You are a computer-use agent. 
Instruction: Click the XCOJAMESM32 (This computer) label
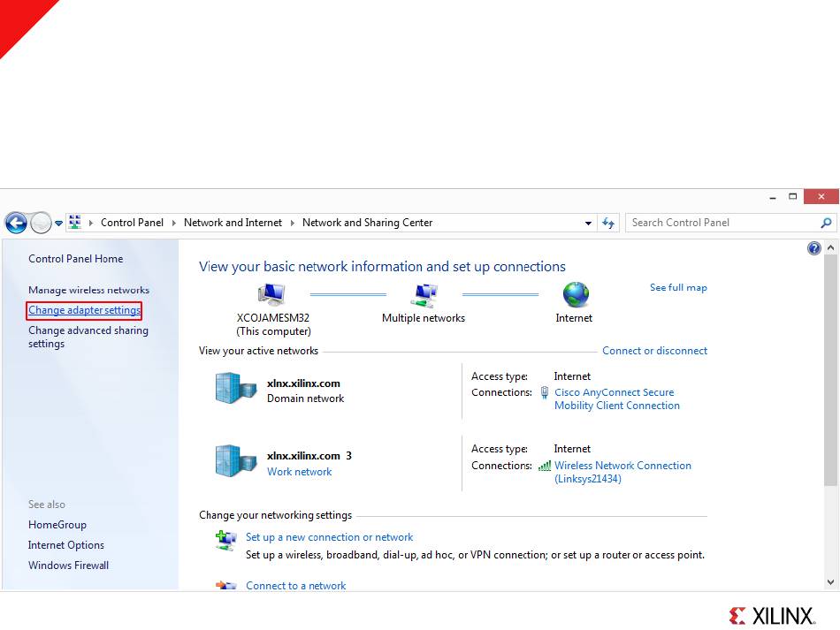(x=273, y=324)
